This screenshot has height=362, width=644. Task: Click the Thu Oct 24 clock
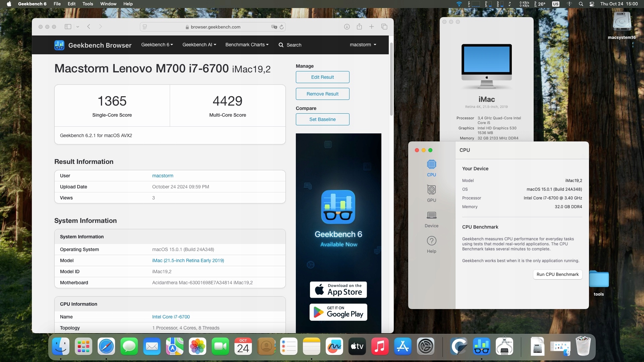pyautogui.click(x=619, y=4)
